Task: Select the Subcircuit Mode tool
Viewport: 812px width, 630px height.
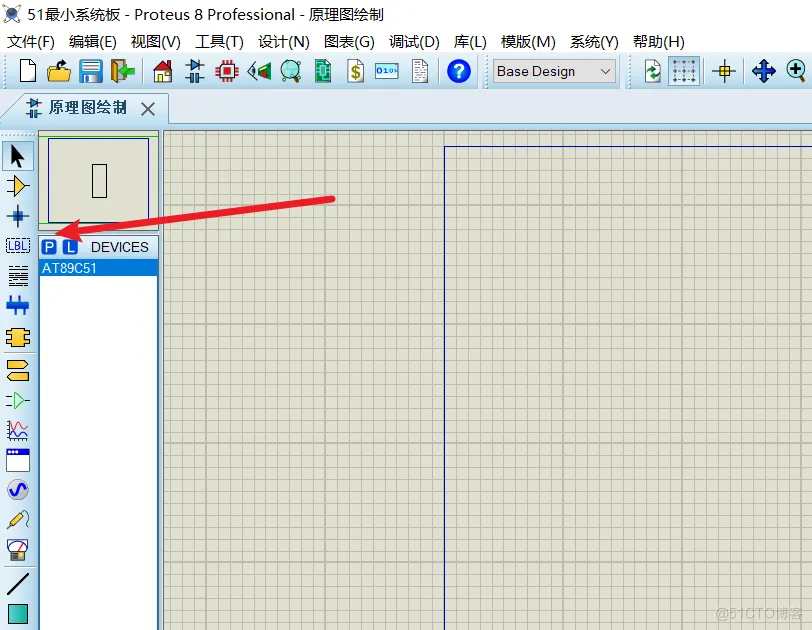Action: point(18,338)
